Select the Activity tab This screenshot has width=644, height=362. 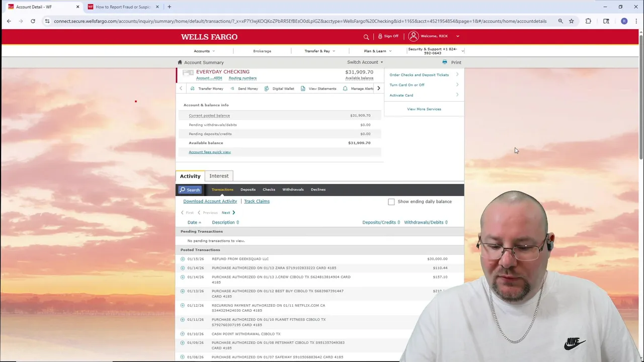pyautogui.click(x=190, y=176)
